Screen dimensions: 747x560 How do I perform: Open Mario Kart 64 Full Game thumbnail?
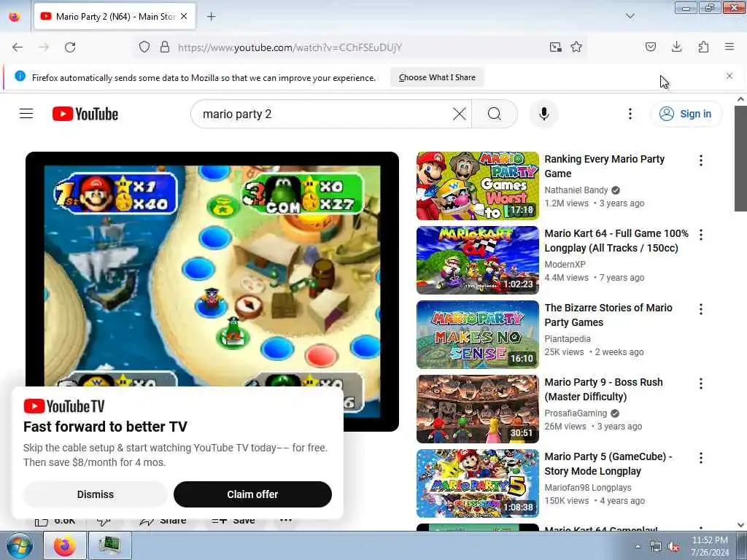coord(477,260)
